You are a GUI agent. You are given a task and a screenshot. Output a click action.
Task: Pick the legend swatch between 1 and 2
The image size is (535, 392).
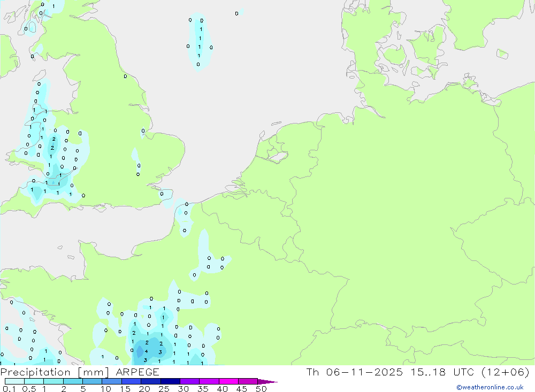(53, 381)
